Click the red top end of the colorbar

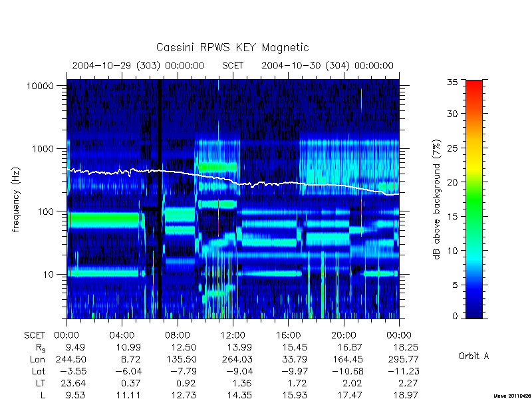tap(474, 85)
